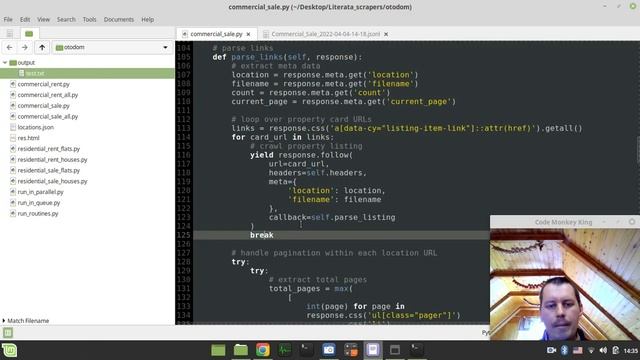Image resolution: width=640 pixels, height=360 pixels.
Task: Open the volume tray icon
Action: tap(603, 350)
